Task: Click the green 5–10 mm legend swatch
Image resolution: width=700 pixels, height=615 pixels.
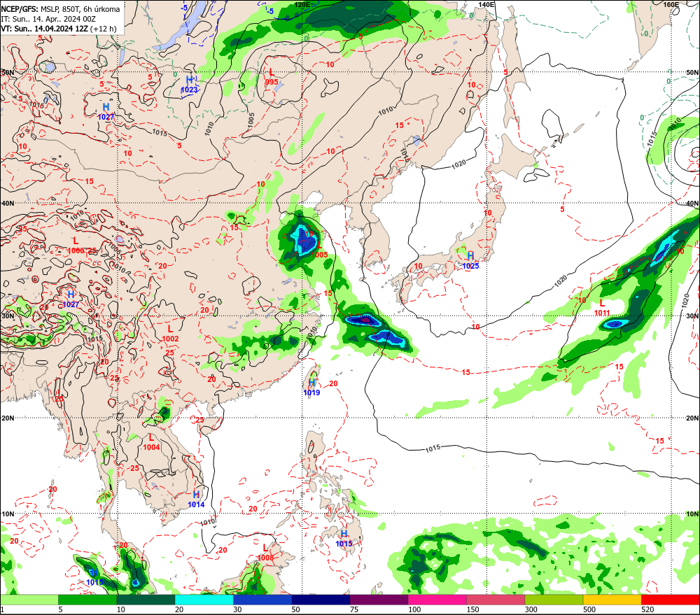Action: coord(87,600)
